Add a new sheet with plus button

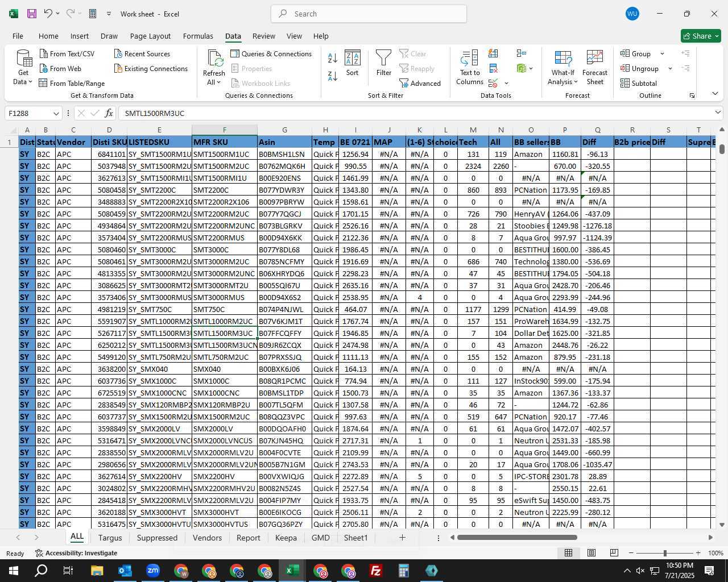[402, 538]
